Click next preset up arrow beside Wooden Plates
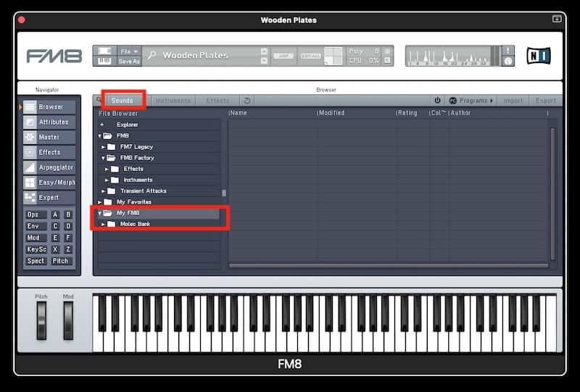This screenshot has width=580, height=392. (264, 51)
